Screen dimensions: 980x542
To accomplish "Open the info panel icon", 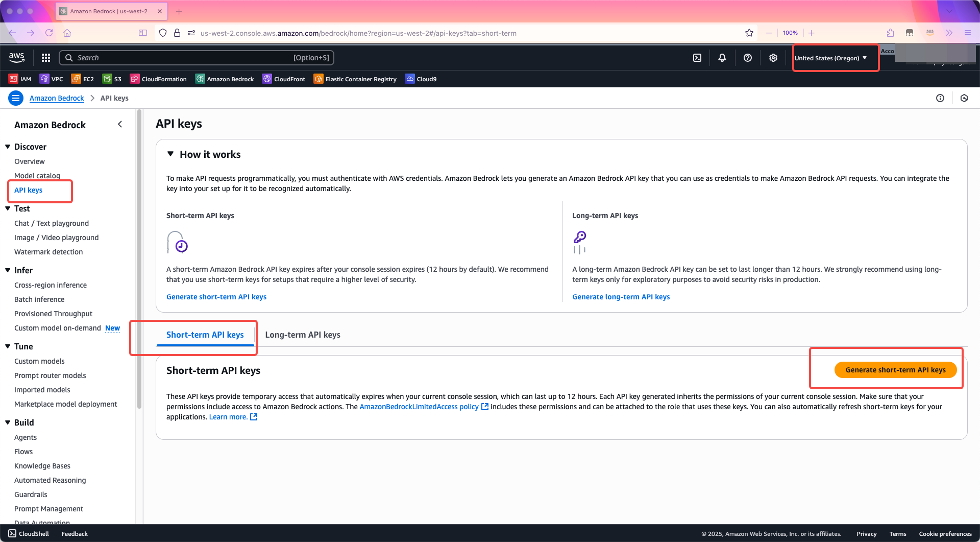I will 940,98.
